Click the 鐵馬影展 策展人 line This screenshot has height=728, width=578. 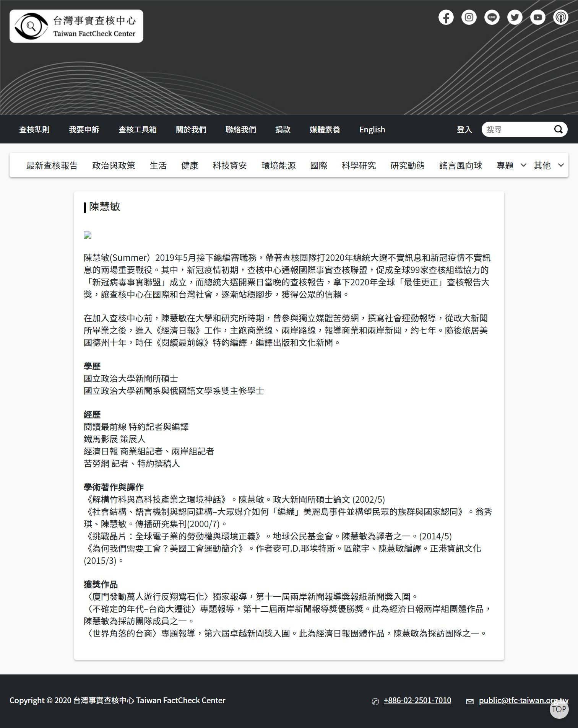click(115, 439)
